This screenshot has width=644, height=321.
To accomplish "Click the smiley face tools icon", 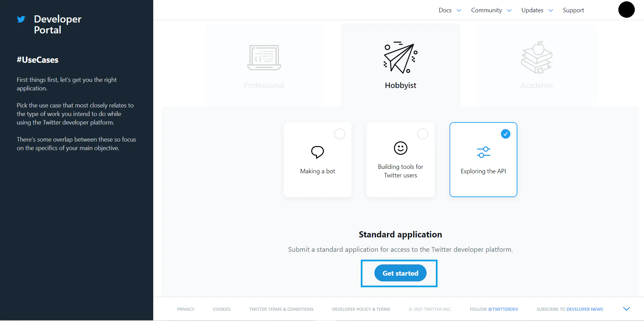I will [x=400, y=148].
